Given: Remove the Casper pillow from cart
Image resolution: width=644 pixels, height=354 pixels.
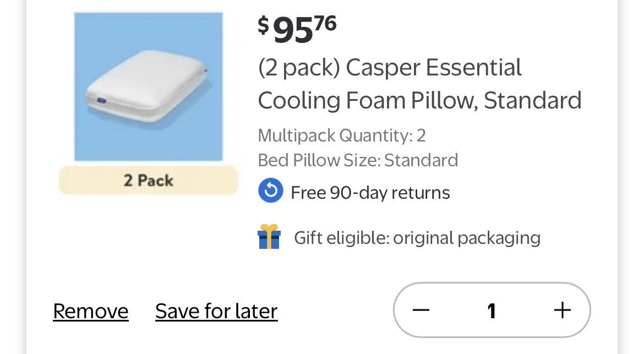Looking at the screenshot, I should tap(91, 312).
